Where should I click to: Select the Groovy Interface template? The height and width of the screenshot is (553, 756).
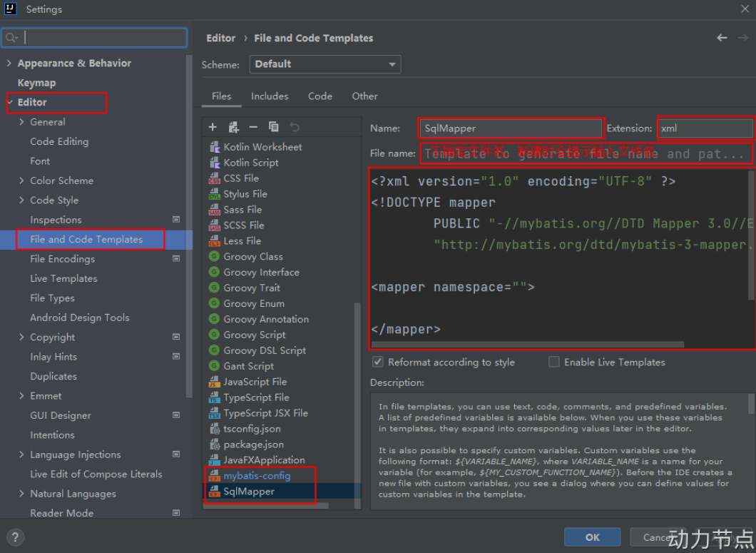tap(261, 272)
